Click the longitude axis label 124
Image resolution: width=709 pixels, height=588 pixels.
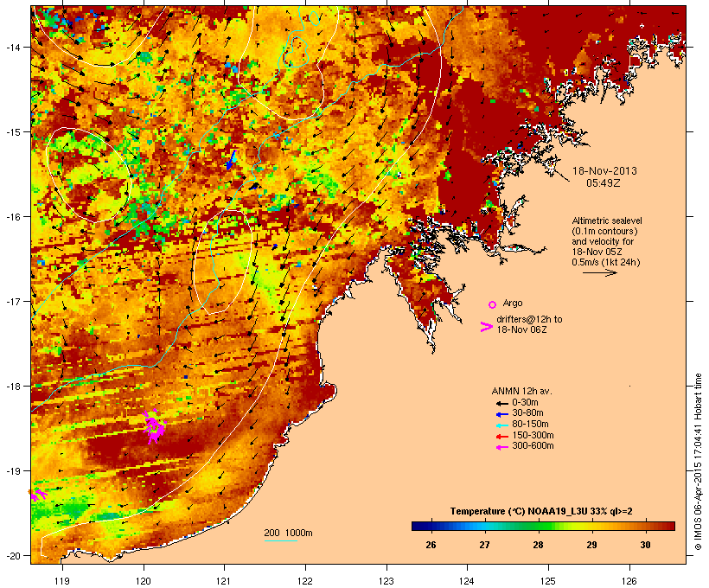pos(467,581)
